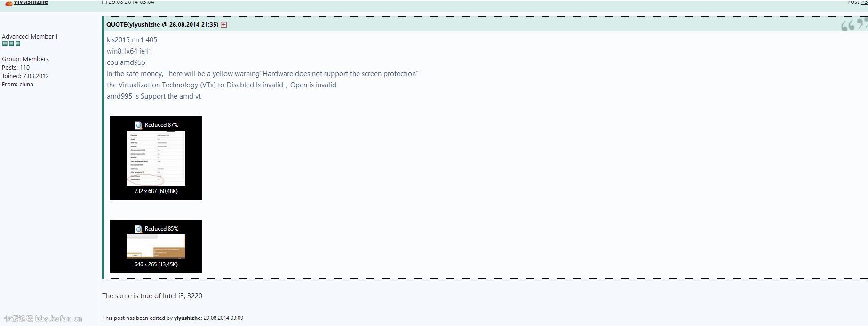Open the 732 x 687 reduced image thumbnail
Viewport: 868px width, 326px height.
(x=156, y=158)
